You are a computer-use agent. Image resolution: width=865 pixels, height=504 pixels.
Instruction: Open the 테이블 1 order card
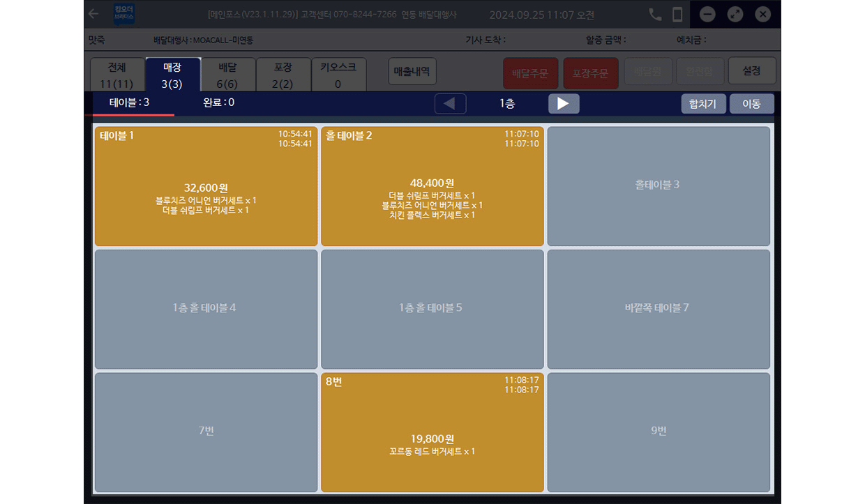coord(206,186)
